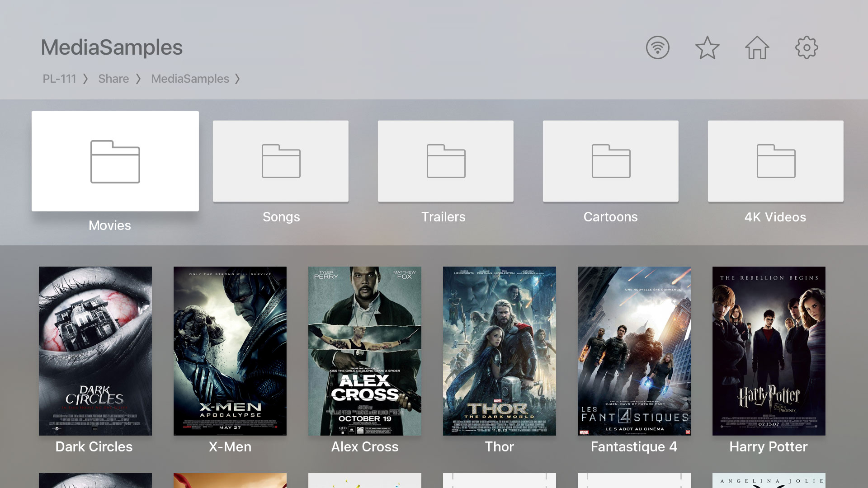The image size is (868, 488).
Task: Open the 4K Videos folder
Action: point(775,161)
